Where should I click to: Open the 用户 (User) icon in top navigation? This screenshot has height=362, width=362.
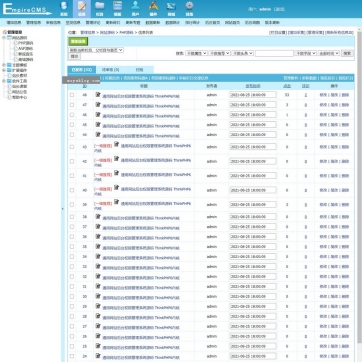tap(135, 9)
